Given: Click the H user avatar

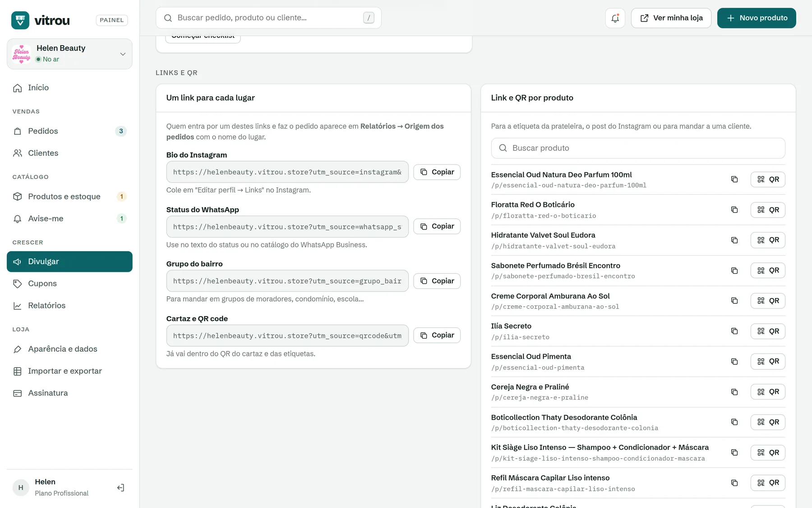Looking at the screenshot, I should click(21, 488).
